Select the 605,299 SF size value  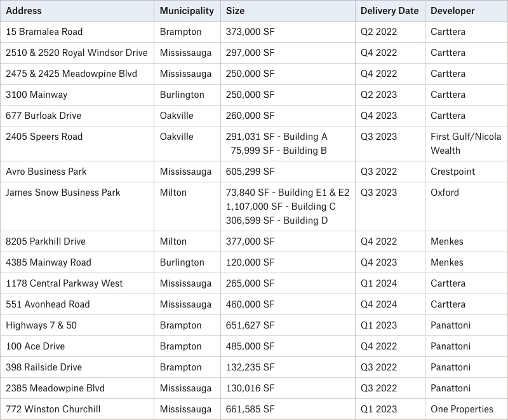[250, 172]
